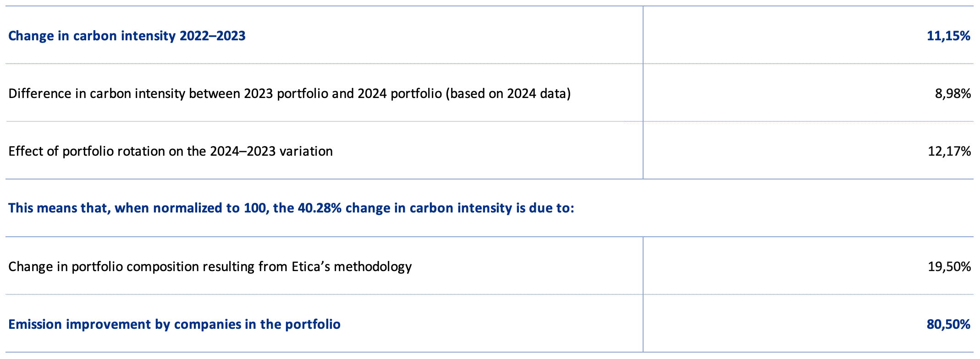Screen dimensions: 980x359
Task: Select the 19,50% value
Action: (x=949, y=267)
